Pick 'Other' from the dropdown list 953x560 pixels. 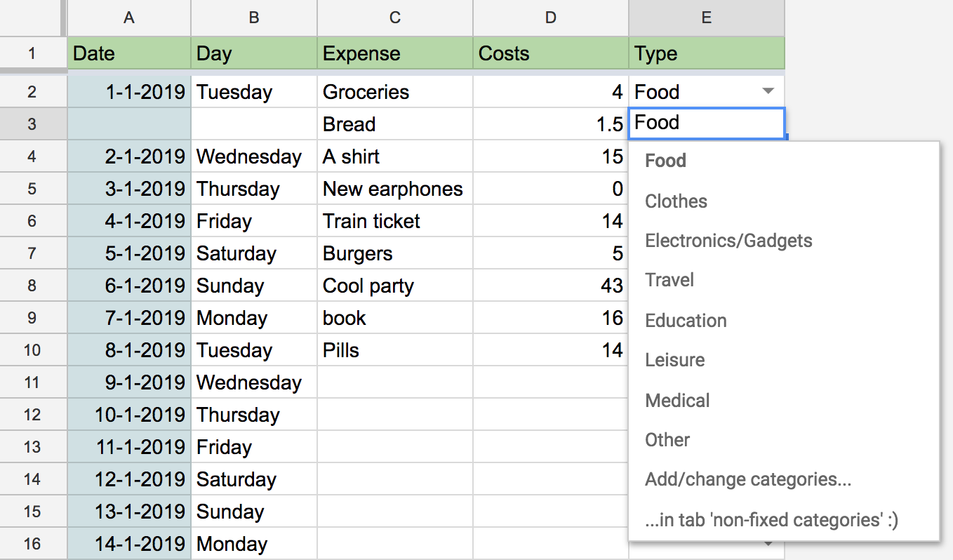667,440
